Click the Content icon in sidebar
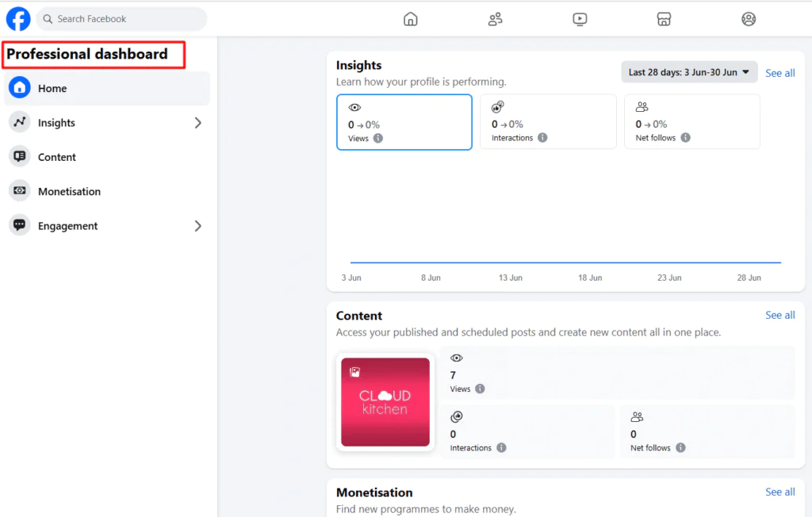This screenshot has height=517, width=812. tap(20, 156)
